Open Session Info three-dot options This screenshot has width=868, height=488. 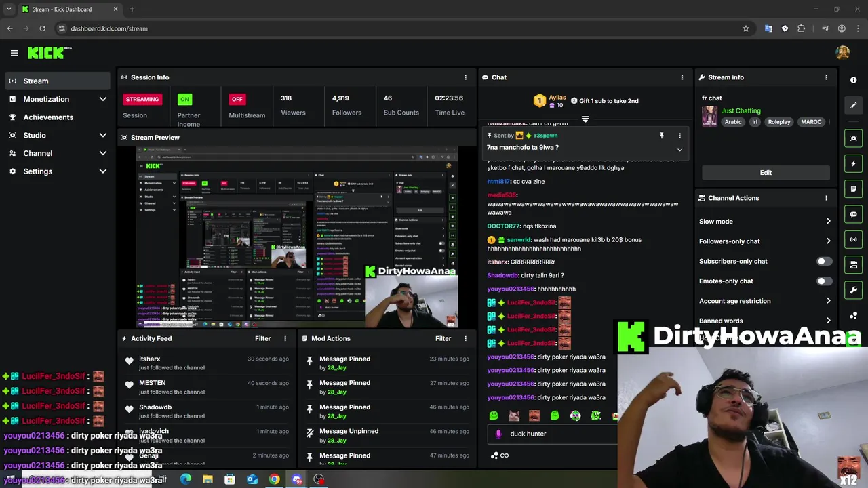[x=465, y=77]
